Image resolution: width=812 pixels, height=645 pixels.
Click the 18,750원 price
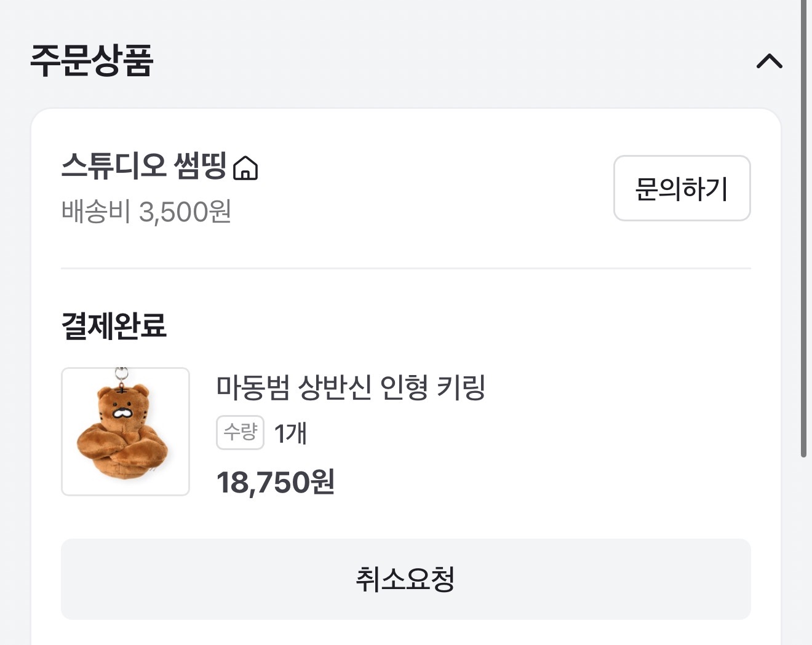pos(275,482)
